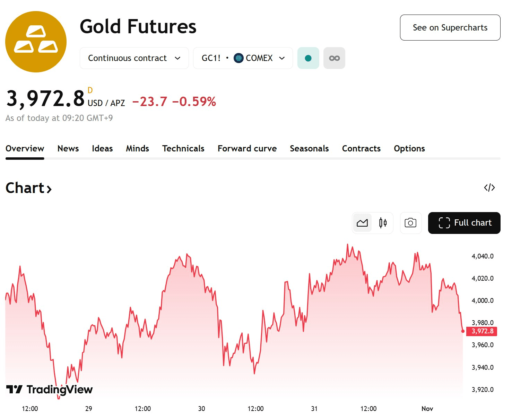Image resolution: width=512 pixels, height=420 pixels.
Task: Open the embed code icon
Action: tap(489, 188)
